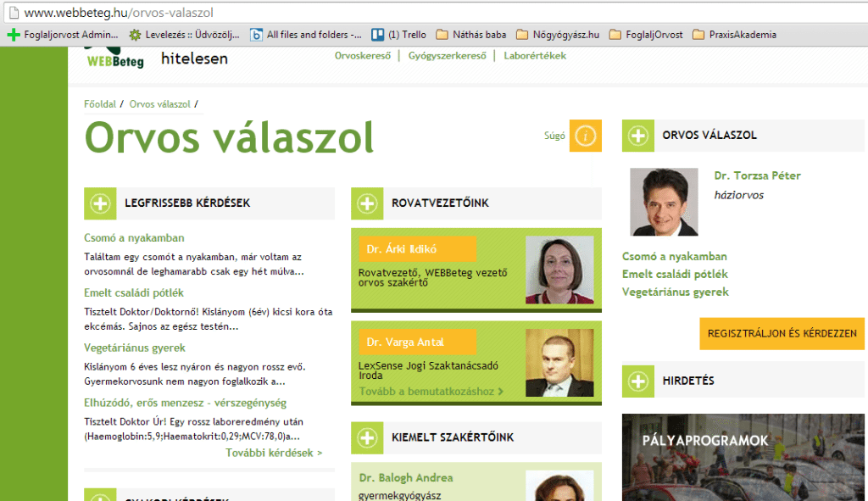Image resolution: width=868 pixels, height=501 pixels.
Task: Click plus icon beside Hirdetés heading
Action: coord(638,381)
